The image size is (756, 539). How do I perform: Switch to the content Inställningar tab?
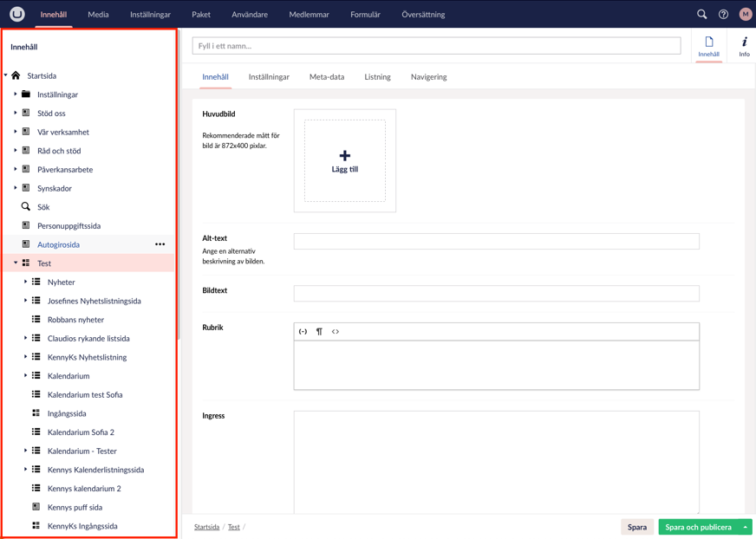coord(269,76)
